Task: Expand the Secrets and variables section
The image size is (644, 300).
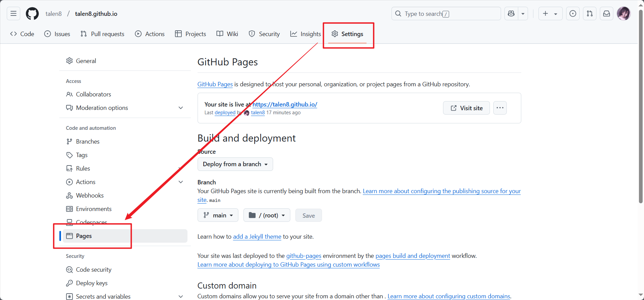Action: (181, 297)
